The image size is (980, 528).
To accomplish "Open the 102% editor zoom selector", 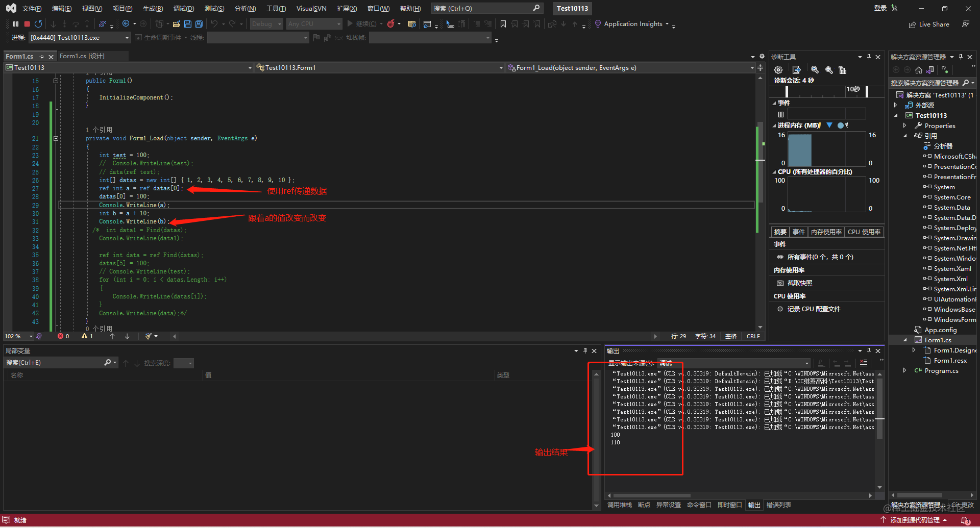I will click(x=19, y=336).
